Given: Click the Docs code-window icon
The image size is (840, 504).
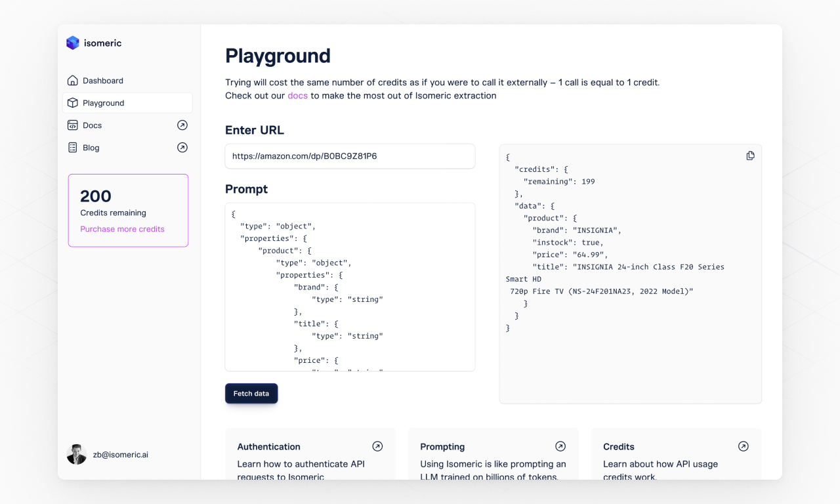Looking at the screenshot, I should pyautogui.click(x=73, y=125).
